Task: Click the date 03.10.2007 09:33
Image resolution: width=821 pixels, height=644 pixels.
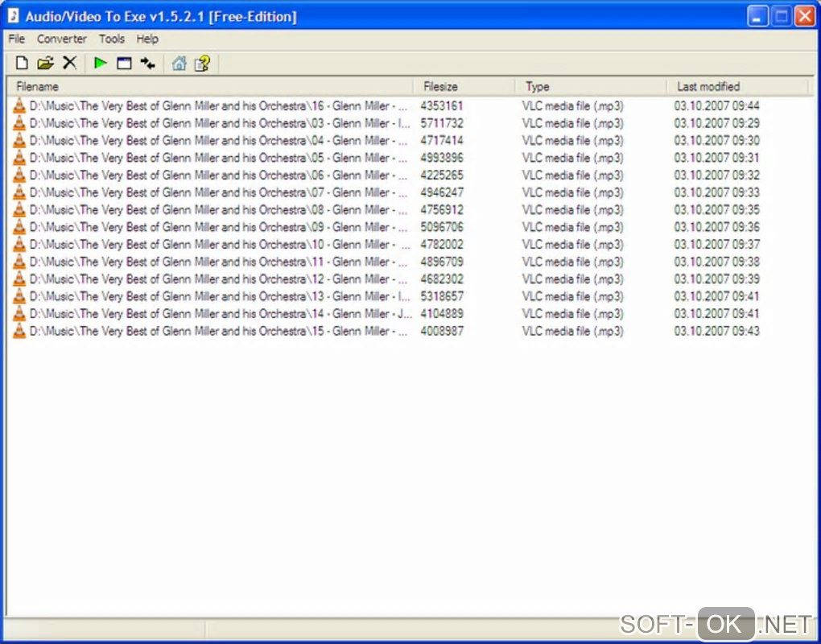Action: click(x=717, y=192)
